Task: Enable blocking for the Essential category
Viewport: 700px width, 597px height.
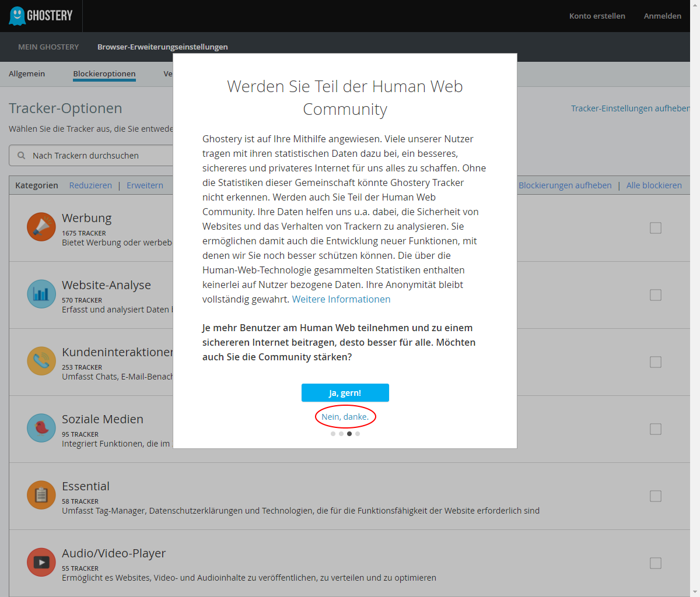Action: pyautogui.click(x=656, y=496)
